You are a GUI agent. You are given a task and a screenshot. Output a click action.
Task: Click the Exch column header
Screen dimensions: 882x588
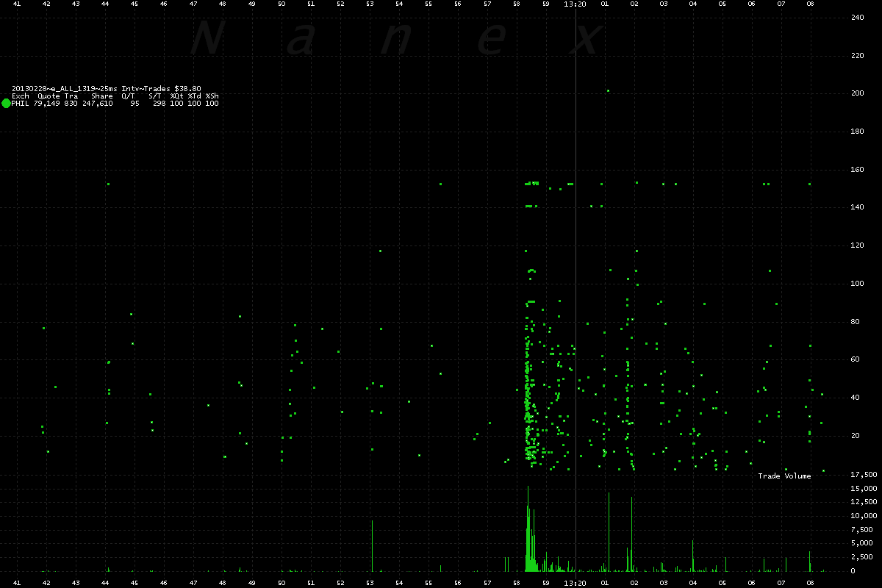point(21,96)
